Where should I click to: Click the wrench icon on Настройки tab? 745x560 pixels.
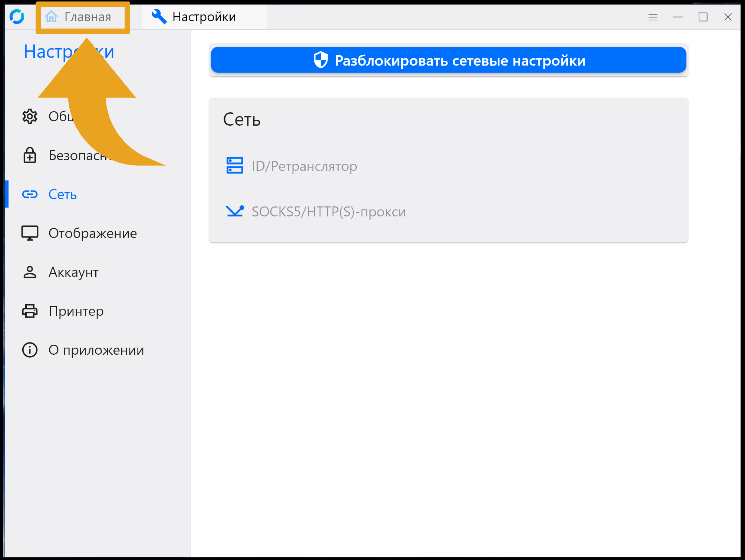tap(159, 16)
